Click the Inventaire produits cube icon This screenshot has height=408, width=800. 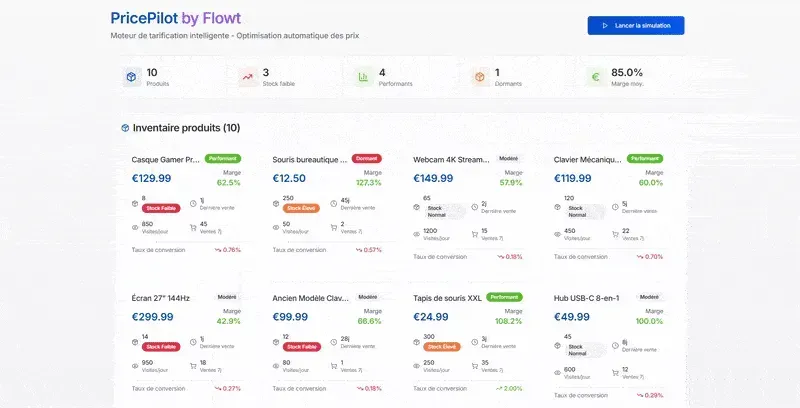(x=125, y=128)
